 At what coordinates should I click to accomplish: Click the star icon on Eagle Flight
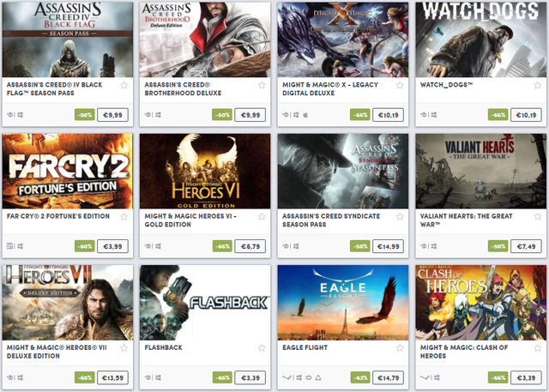pyautogui.click(x=400, y=348)
